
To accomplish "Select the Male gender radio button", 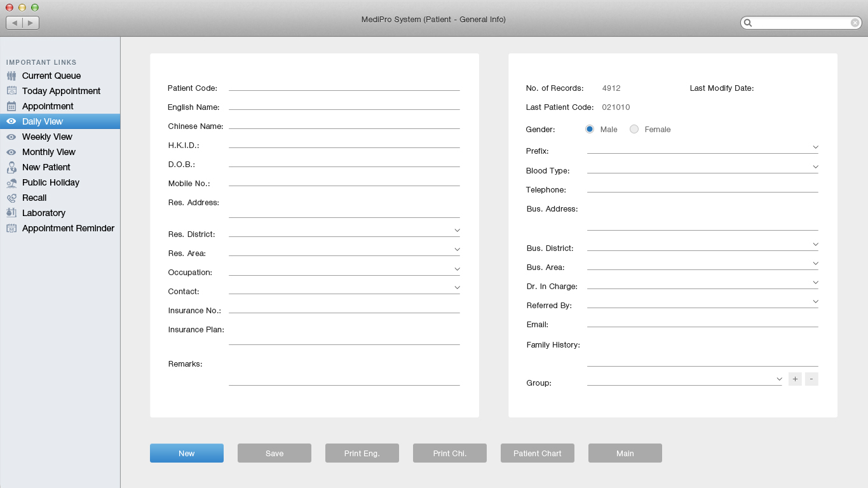I will pos(590,129).
